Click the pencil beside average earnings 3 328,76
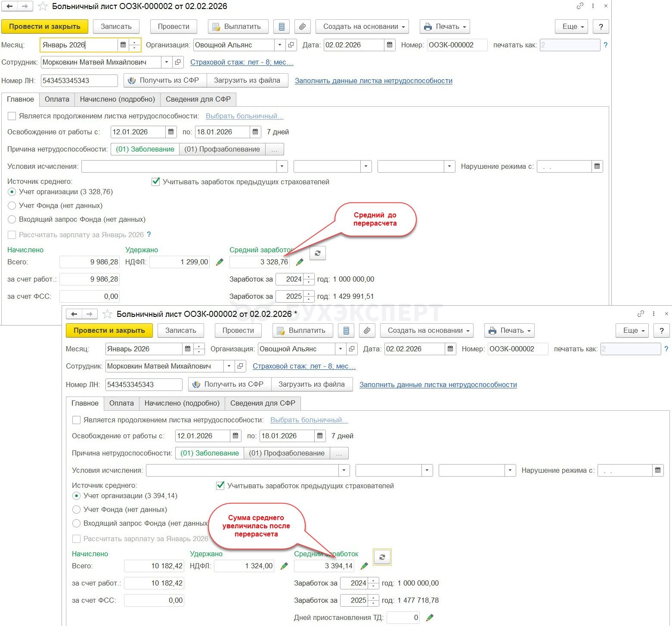Image resolution: width=672 pixels, height=626 pixels. pos(300,262)
